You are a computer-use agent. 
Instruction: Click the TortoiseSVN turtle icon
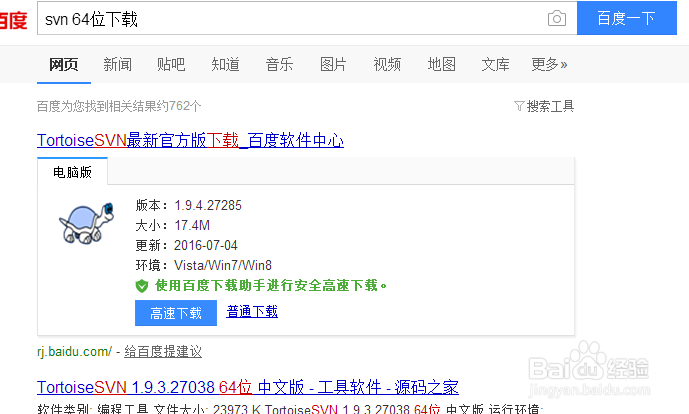point(87,222)
